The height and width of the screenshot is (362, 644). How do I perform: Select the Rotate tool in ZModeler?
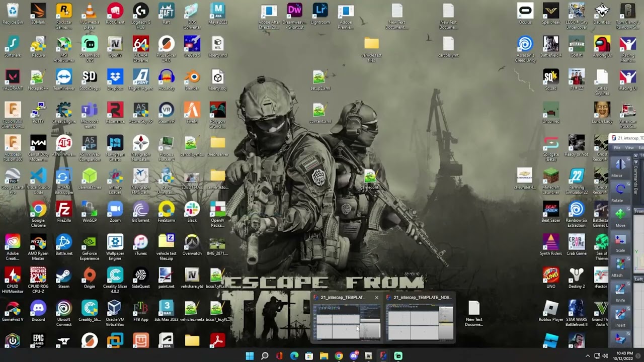[x=620, y=192]
